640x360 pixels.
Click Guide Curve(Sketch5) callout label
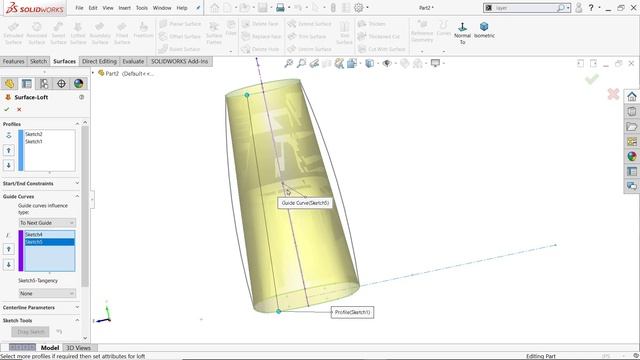pyautogui.click(x=305, y=203)
